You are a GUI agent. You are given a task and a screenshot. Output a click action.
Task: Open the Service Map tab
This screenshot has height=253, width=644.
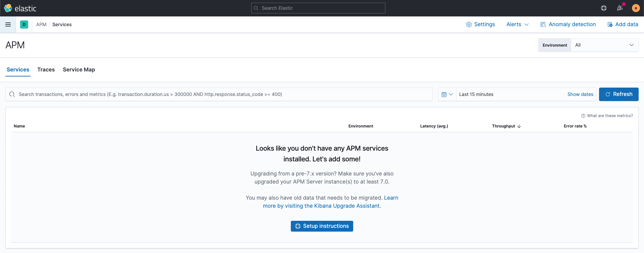[x=79, y=69]
